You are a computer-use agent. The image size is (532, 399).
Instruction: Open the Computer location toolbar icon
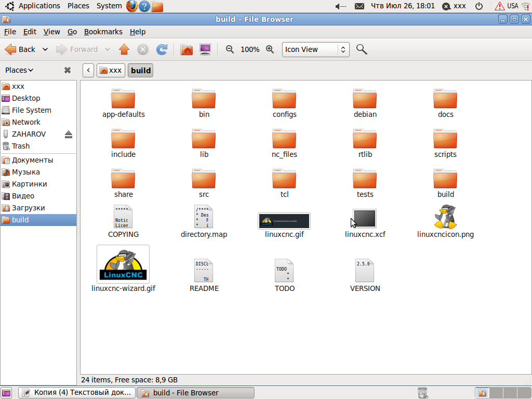[x=205, y=49]
